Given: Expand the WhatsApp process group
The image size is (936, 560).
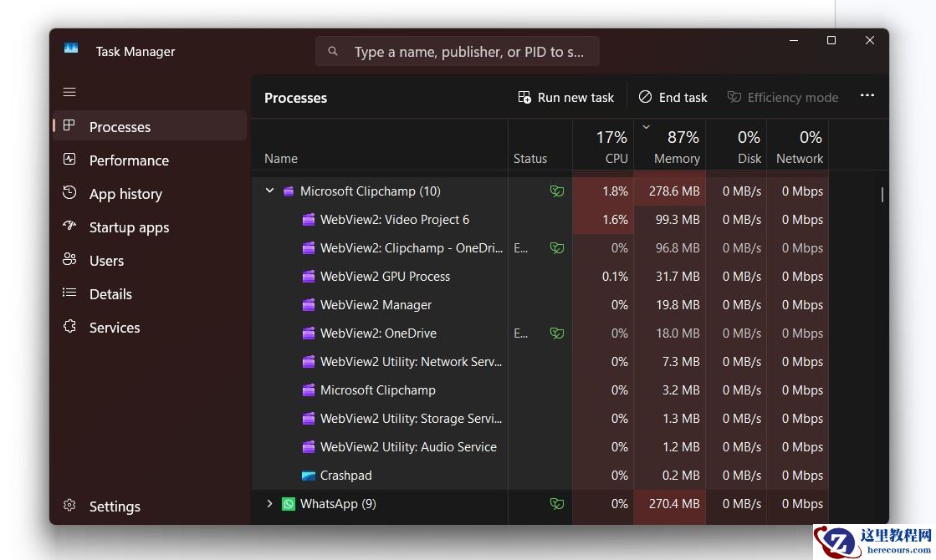Looking at the screenshot, I should [x=269, y=504].
